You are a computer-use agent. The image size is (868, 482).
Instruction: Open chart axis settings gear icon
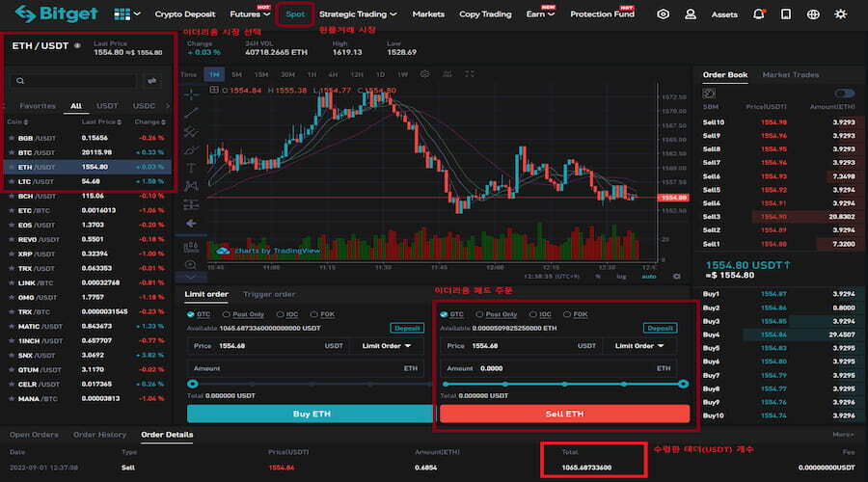coord(676,276)
